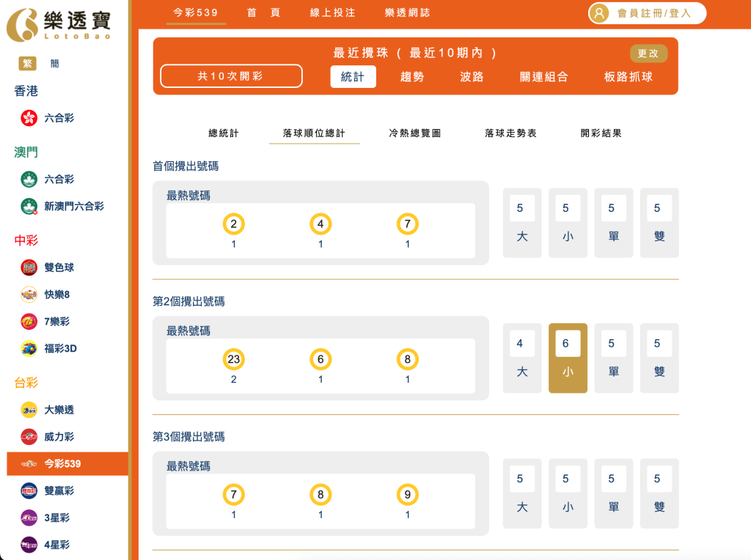Open 澳門六合彩 from the sidebar
Screen dimensions: 751x560
28,179
